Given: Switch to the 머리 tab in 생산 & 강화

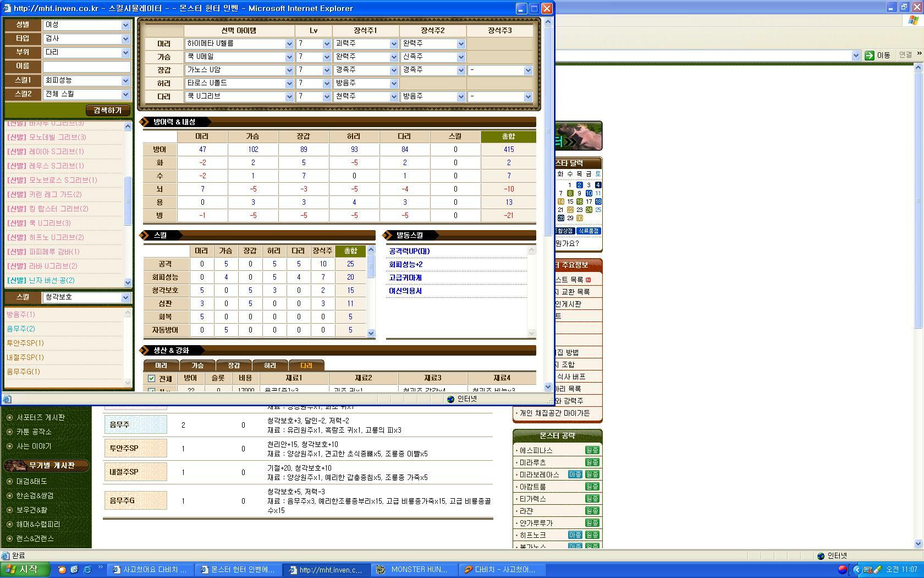Looking at the screenshot, I should point(161,366).
